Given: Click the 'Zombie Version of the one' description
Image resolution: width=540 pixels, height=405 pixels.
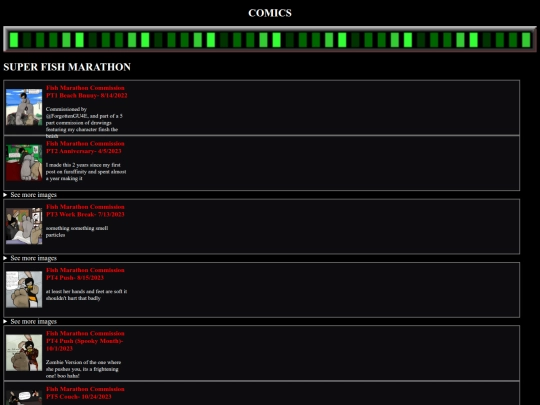Looking at the screenshot, I should [x=83, y=369].
